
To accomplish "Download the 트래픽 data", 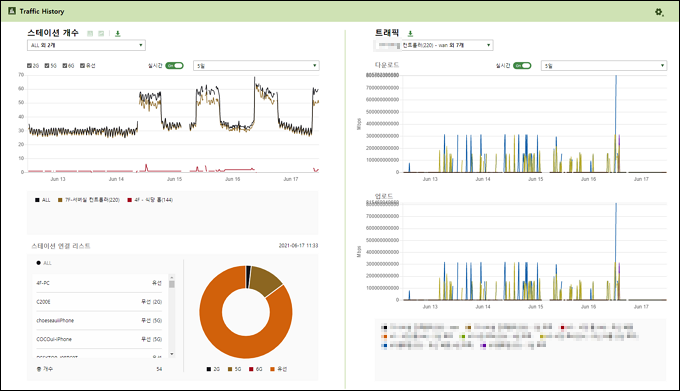I will 410,33.
